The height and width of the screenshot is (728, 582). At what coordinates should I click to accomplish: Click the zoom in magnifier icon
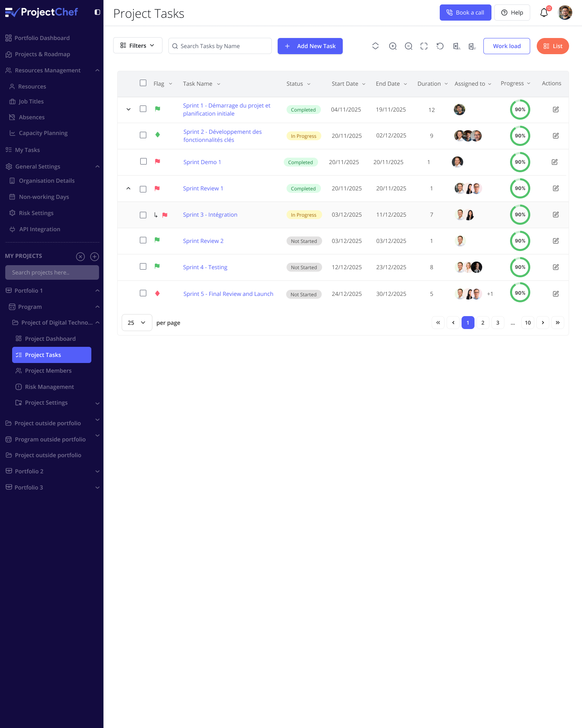click(x=392, y=46)
